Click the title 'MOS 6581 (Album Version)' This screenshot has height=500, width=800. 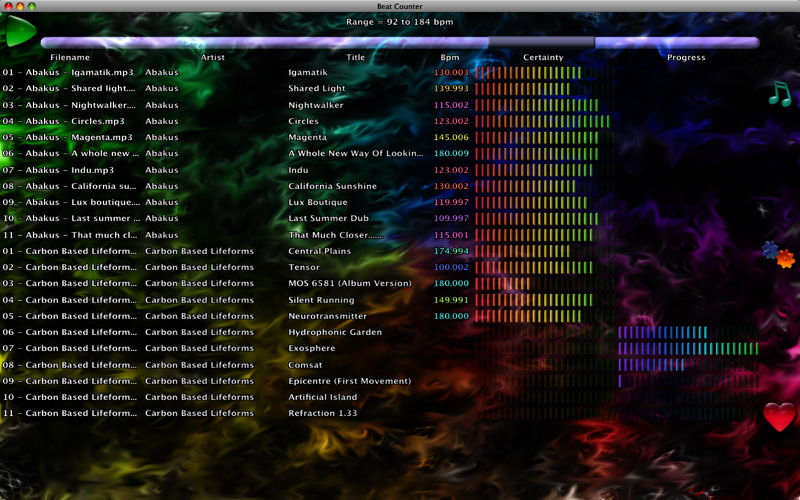coord(350,283)
